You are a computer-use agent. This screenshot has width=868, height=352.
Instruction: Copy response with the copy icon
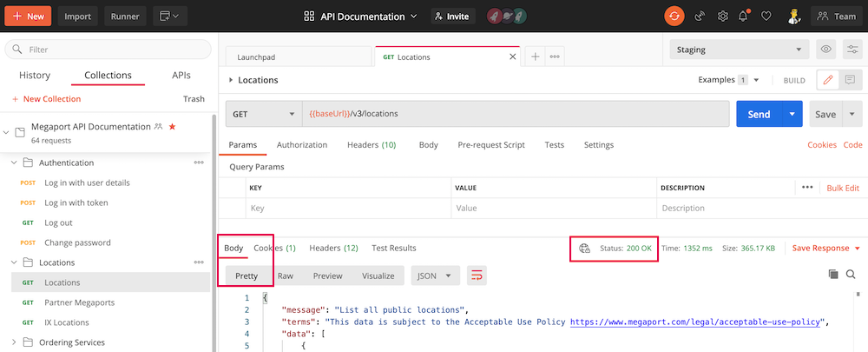coord(833,275)
